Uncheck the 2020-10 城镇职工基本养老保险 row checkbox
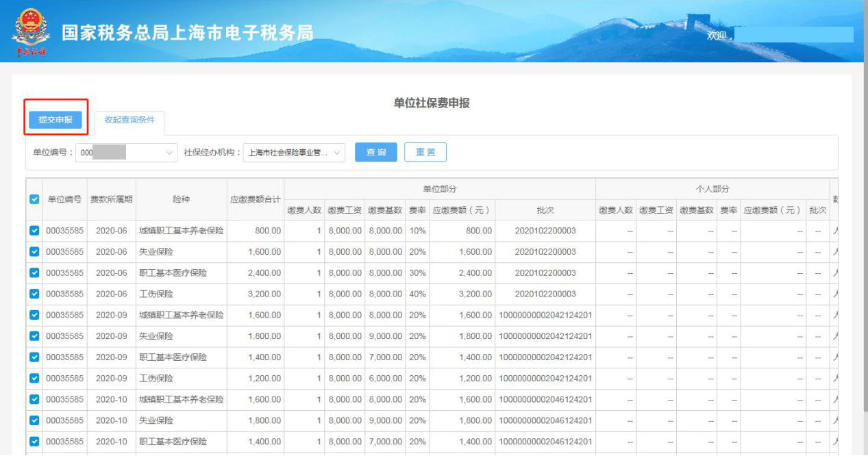 point(34,399)
